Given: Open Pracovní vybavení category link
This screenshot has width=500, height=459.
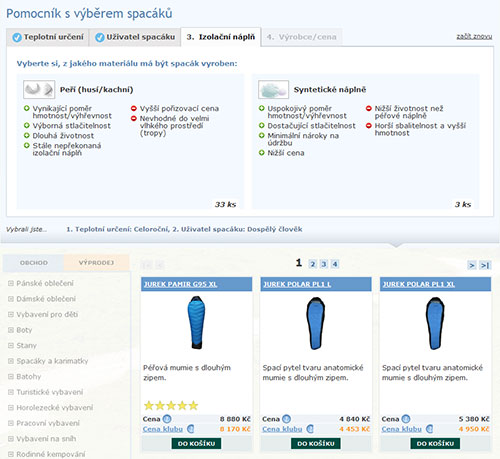Looking at the screenshot, I should (x=48, y=423).
